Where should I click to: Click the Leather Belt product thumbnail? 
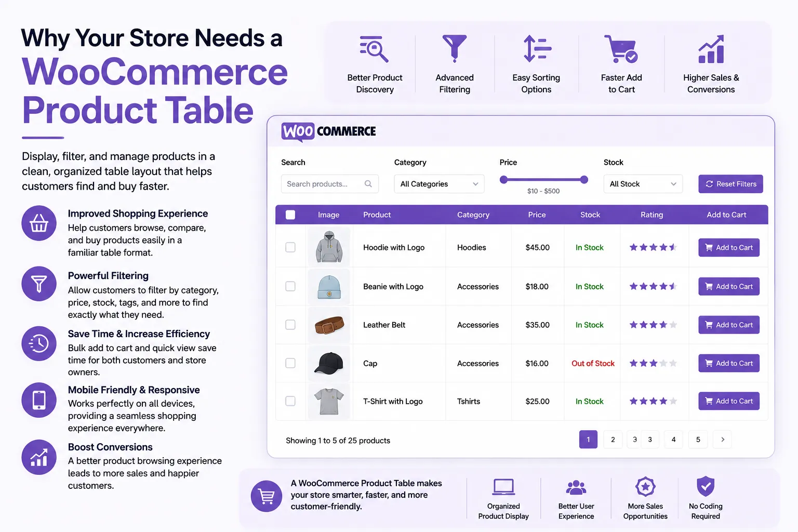(x=329, y=325)
